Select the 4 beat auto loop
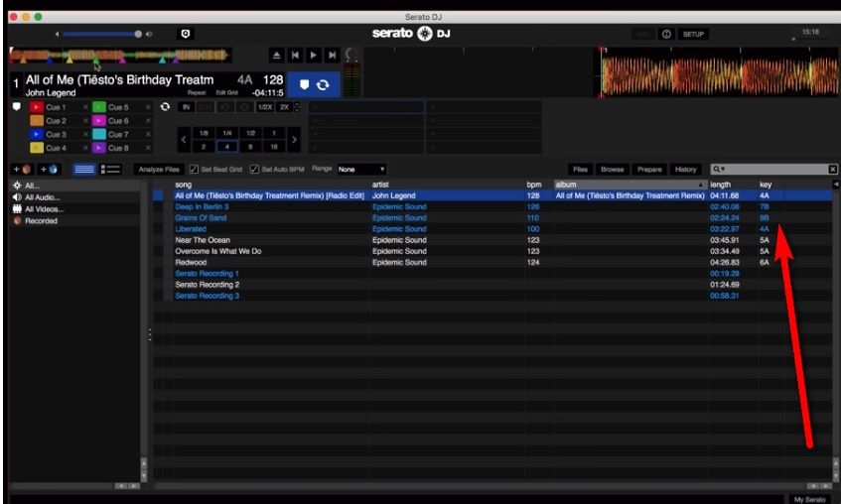The width and height of the screenshot is (841, 504). pyautogui.click(x=226, y=147)
